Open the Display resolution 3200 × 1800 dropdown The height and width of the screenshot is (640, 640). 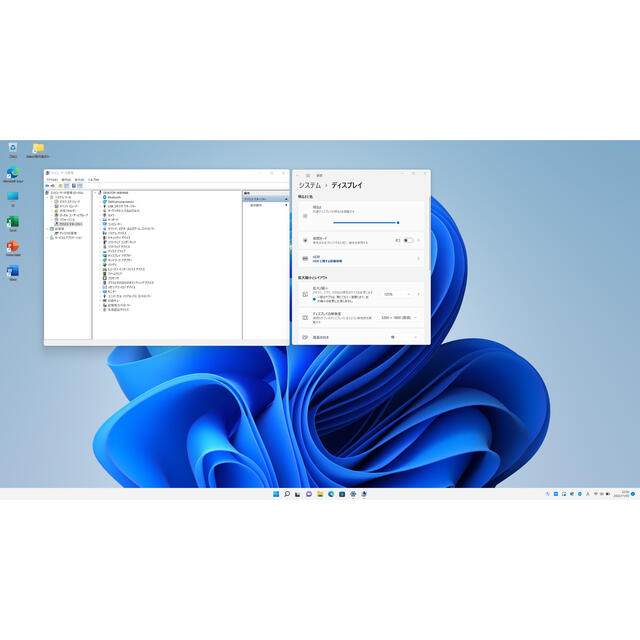click(x=399, y=317)
